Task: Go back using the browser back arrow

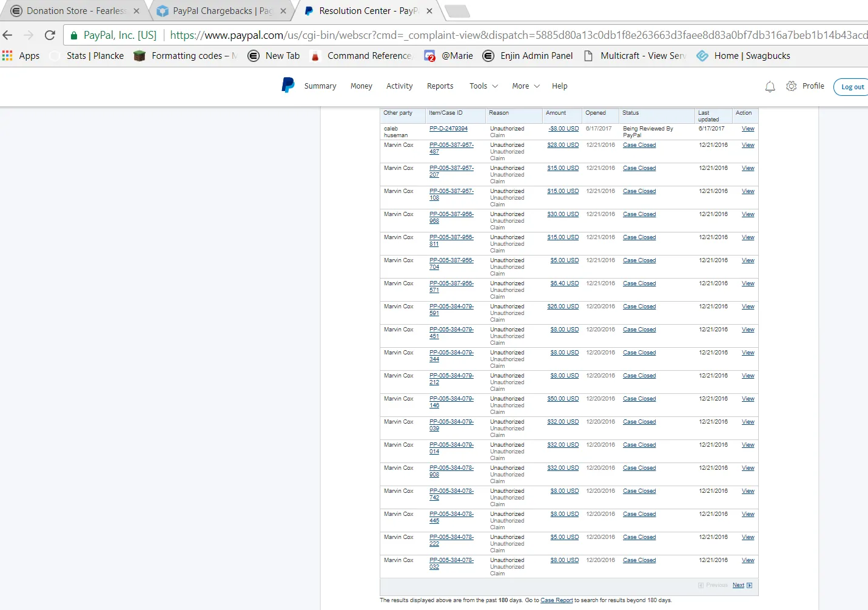Action: (8, 35)
